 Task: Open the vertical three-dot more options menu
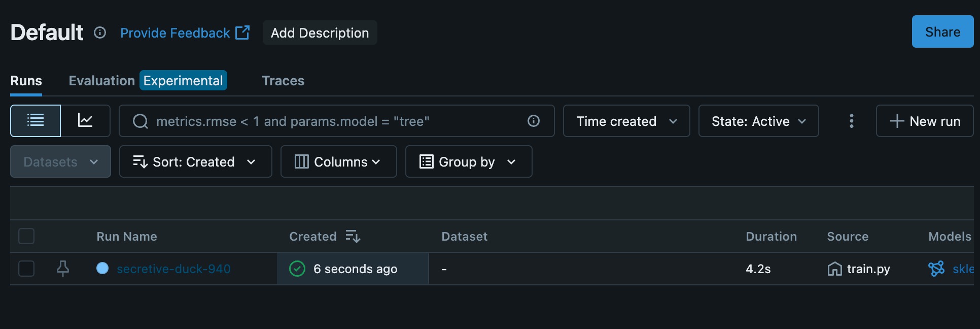tap(851, 121)
